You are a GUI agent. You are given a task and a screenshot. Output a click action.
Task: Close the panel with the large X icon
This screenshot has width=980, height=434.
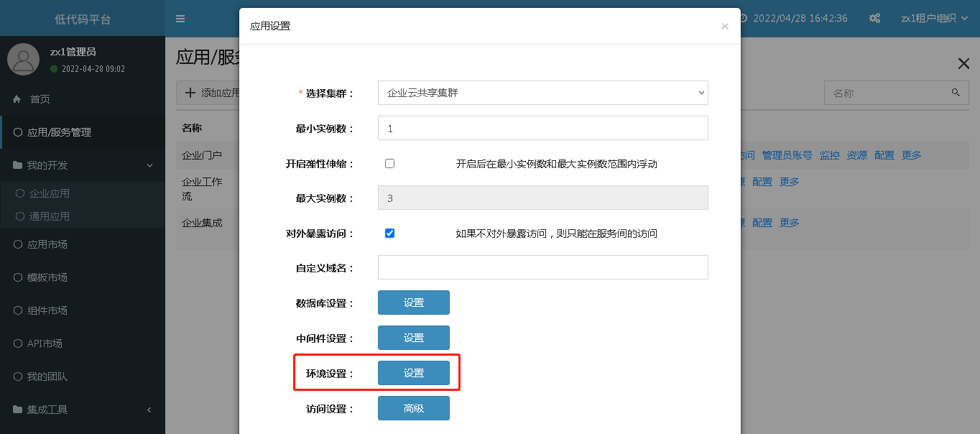[963, 63]
